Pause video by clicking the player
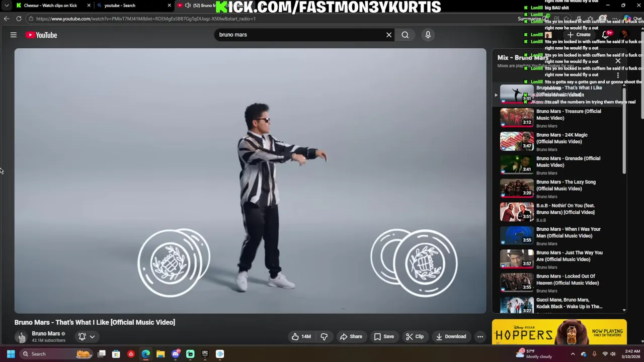This screenshot has height=362, width=644. point(250,180)
